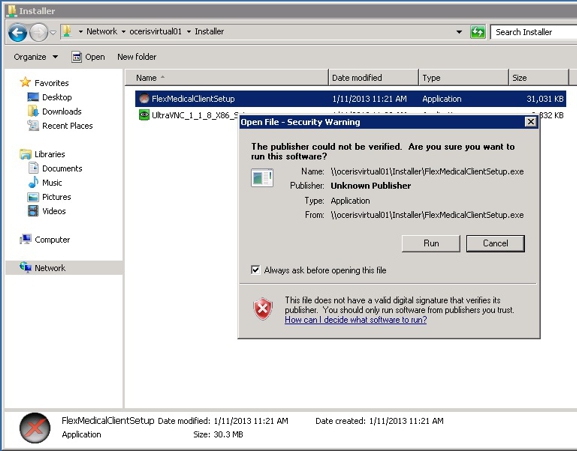Click the Libraries folder icon
577x451 pixels.
click(x=25, y=154)
